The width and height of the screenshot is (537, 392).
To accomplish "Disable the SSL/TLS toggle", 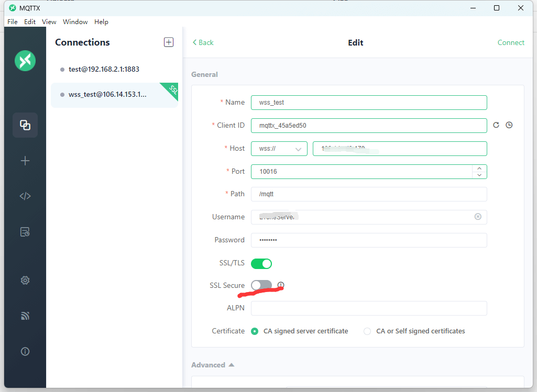I will point(261,263).
